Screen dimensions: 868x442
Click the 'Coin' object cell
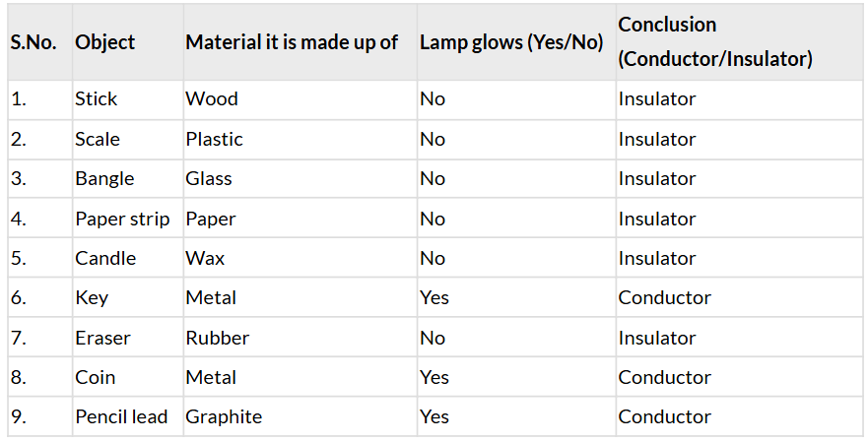pos(96,377)
